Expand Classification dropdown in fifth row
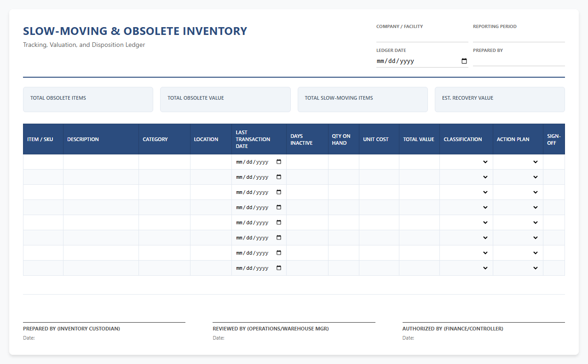Screen dimensions: 588x364 466,222
